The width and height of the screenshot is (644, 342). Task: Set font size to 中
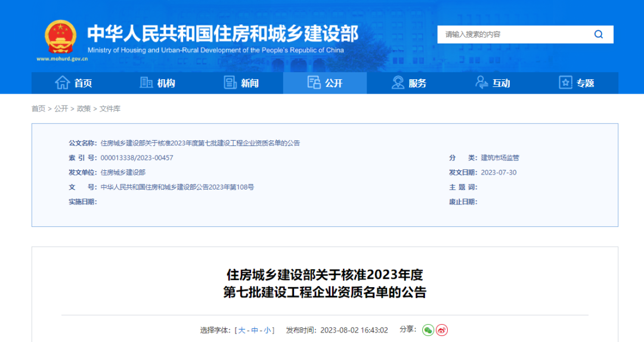coord(255,330)
